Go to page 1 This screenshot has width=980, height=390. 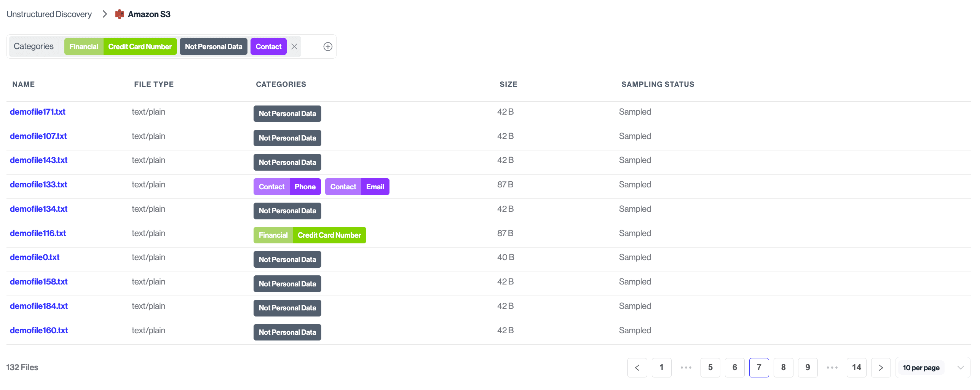click(661, 368)
